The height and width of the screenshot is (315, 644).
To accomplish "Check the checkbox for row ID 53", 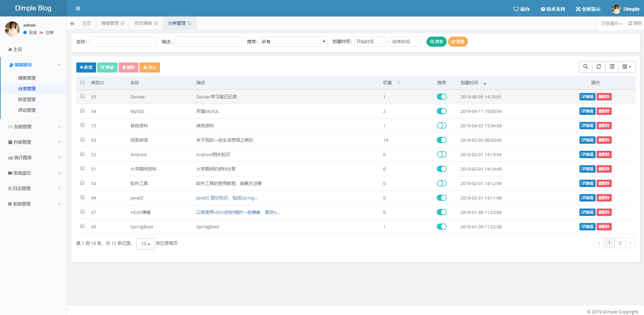I will tap(82, 139).
